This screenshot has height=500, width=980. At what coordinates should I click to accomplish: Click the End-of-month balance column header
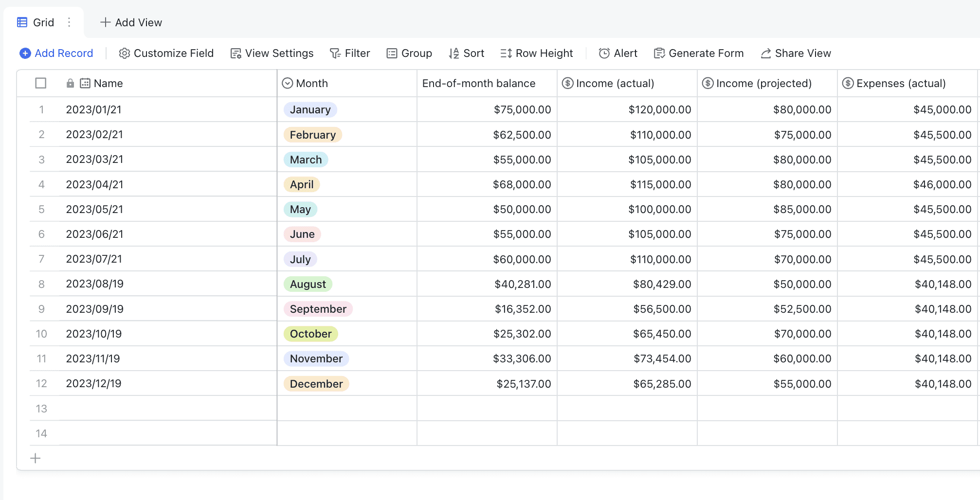click(x=487, y=83)
